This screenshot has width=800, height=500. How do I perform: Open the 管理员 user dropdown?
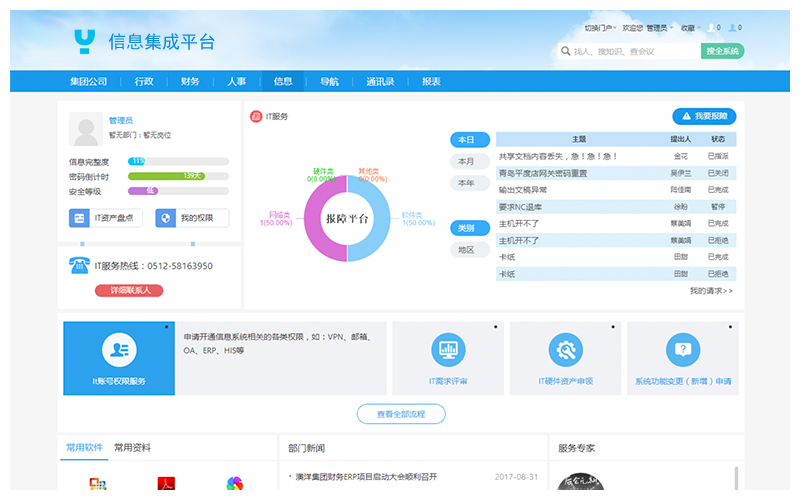[659, 28]
